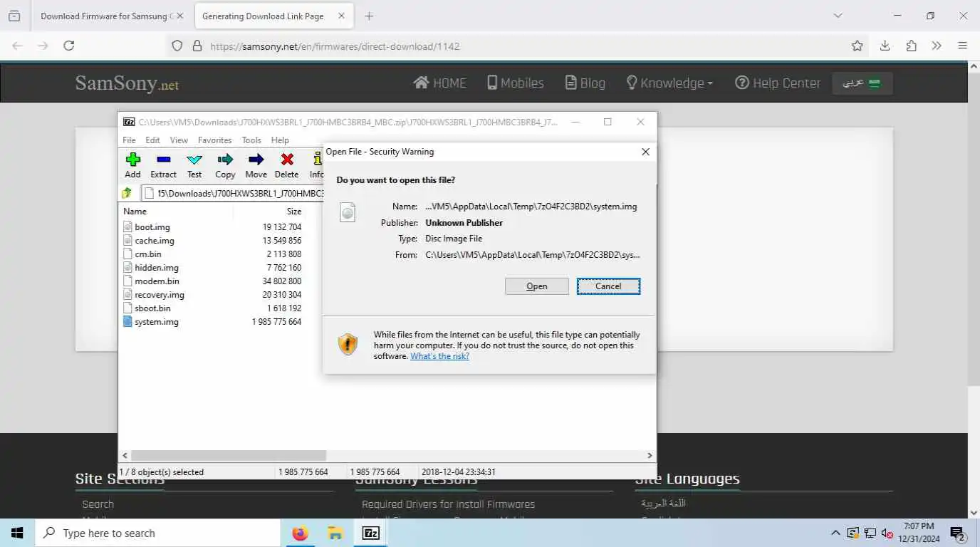Go up one folder level in 7-Zip
The height and width of the screenshot is (547, 980).
click(x=127, y=193)
